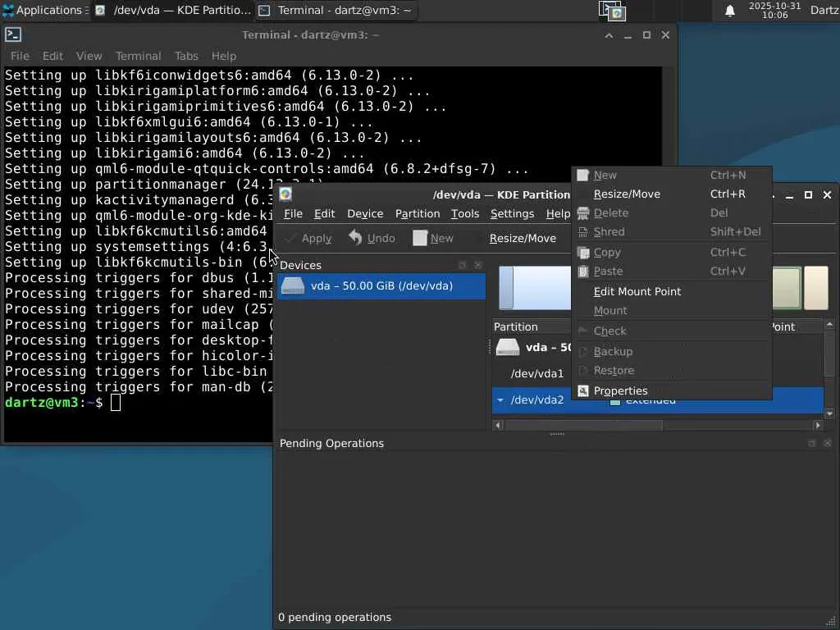Open the Device menu in Partition Manager
The image size is (840, 630).
365,214
